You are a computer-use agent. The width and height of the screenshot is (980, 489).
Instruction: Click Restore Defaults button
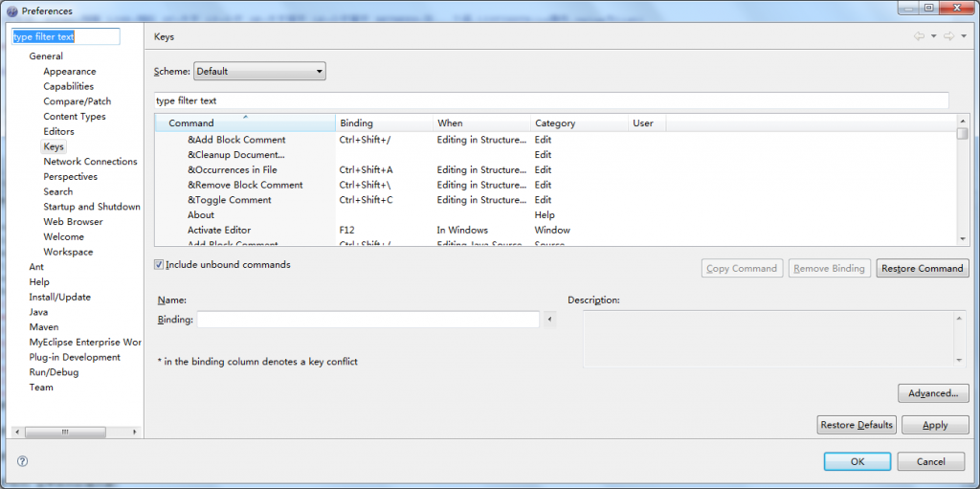857,425
